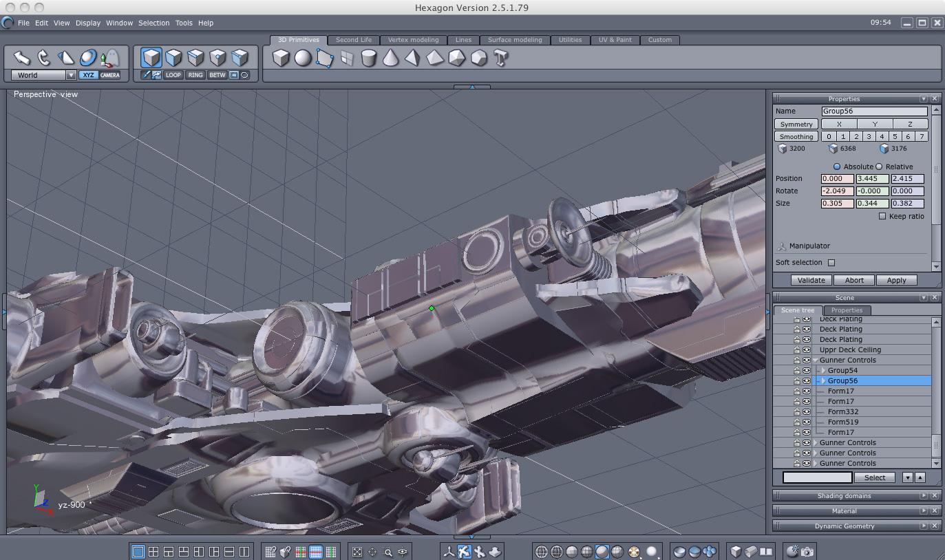
Task: Select the cube primitive icon
Action: click(x=281, y=58)
